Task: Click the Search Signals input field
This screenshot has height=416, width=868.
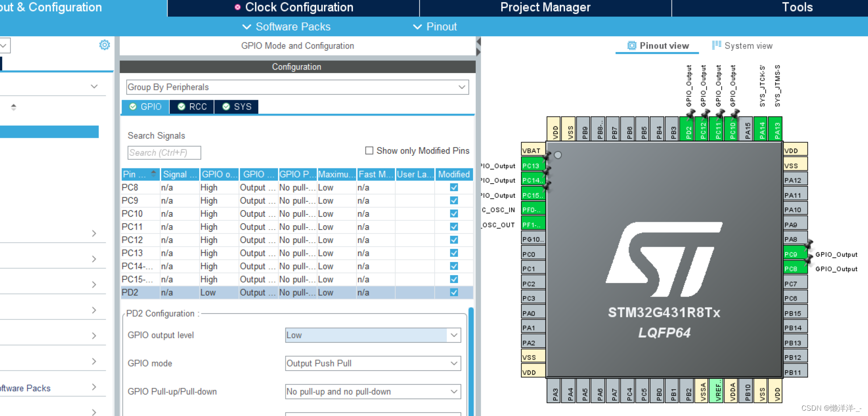Action: 164,153
